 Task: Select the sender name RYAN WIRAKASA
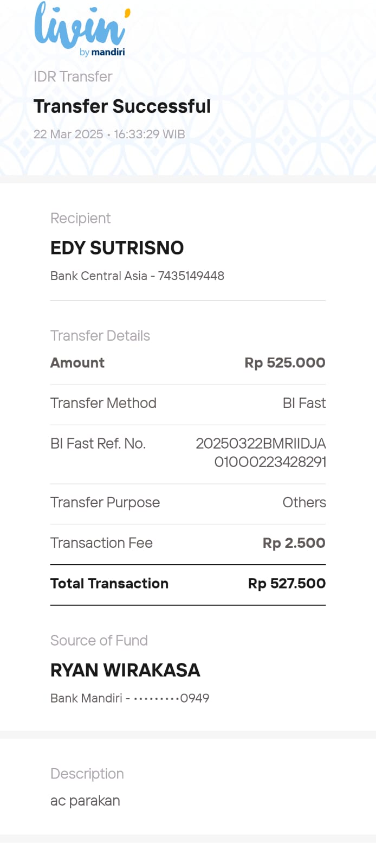125,670
